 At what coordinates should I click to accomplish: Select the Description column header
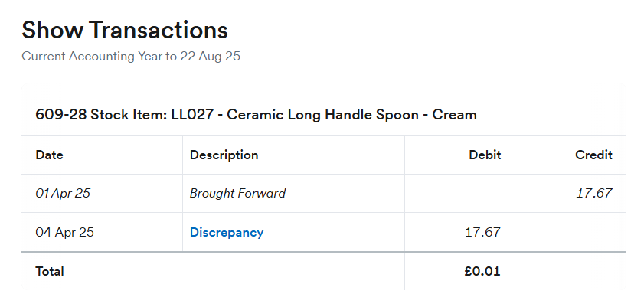(224, 155)
